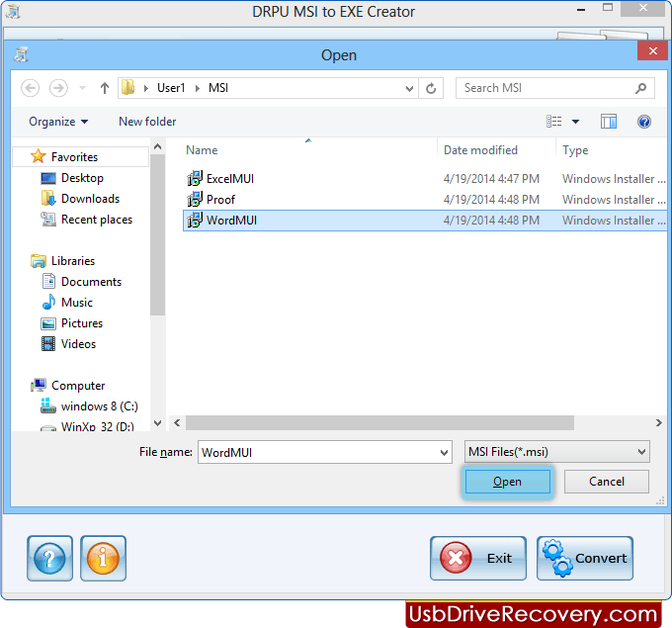Expand chevron between User1 and MSI
Screen dimensions: 672x628
[x=198, y=88]
